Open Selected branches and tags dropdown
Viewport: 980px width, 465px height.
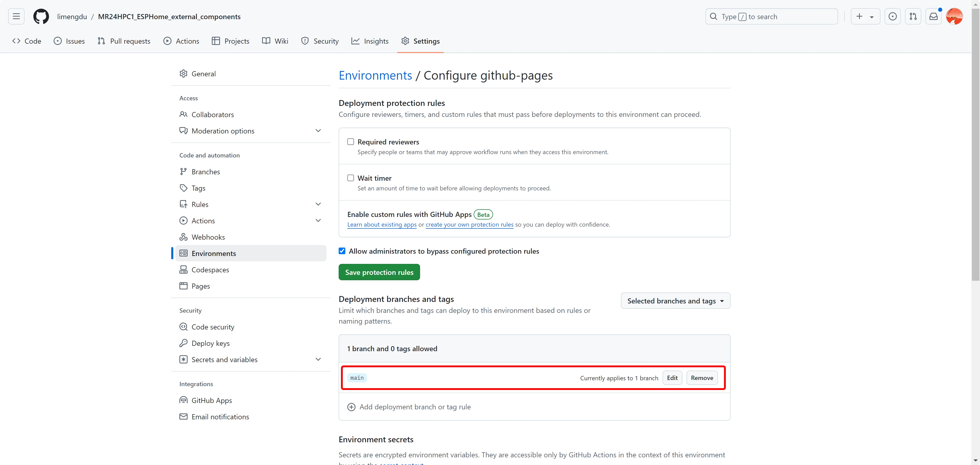(x=675, y=301)
